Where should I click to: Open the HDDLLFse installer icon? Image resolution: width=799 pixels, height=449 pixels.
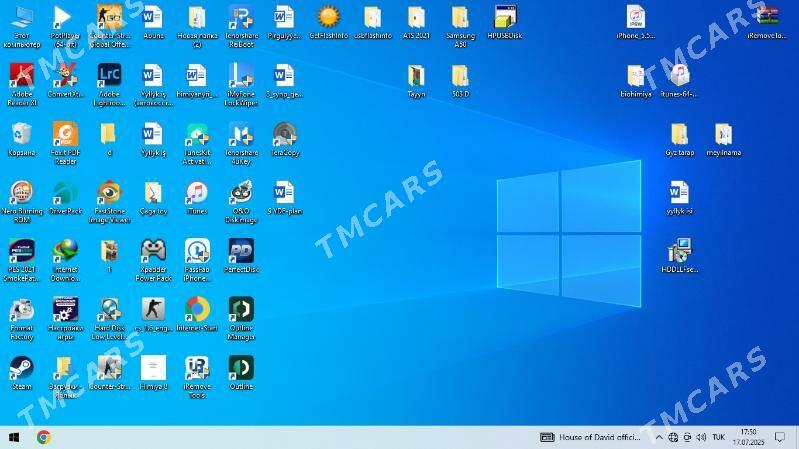tap(679, 256)
